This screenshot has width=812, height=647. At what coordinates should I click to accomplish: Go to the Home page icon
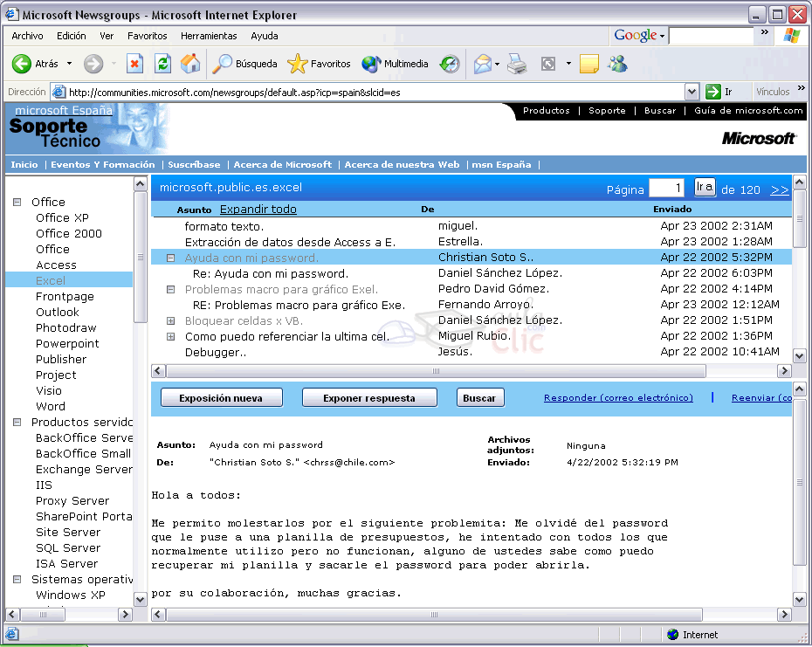pos(189,64)
